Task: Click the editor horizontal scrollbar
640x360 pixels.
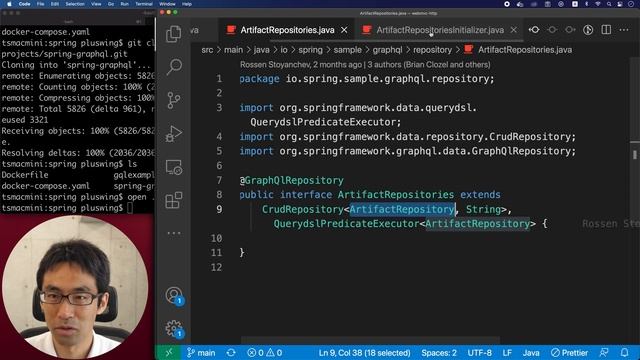Action: coord(370,340)
